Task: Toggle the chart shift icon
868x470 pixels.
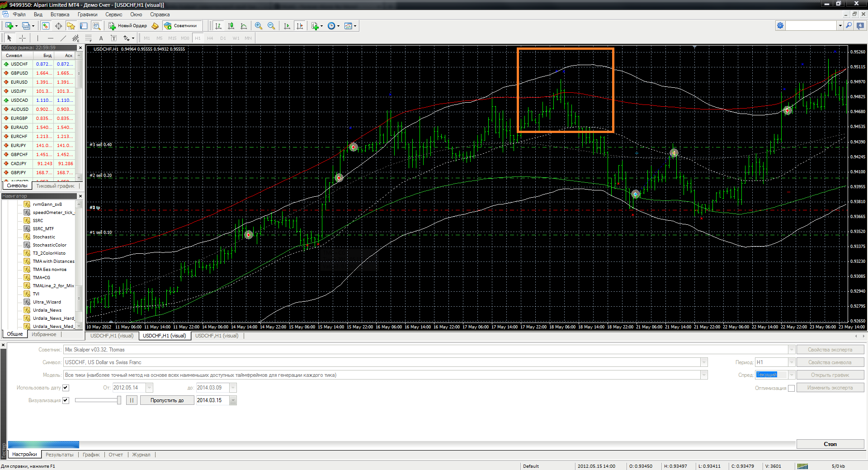Action: 300,26
